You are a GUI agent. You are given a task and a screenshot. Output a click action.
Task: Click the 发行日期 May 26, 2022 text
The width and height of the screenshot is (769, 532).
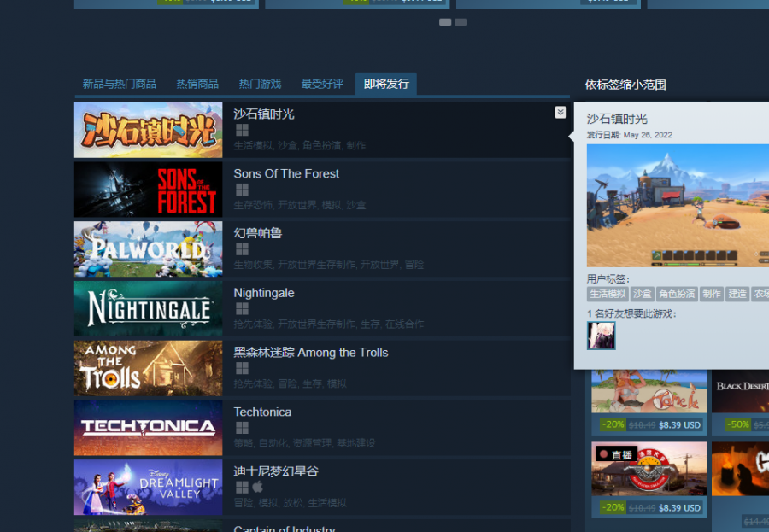point(630,135)
